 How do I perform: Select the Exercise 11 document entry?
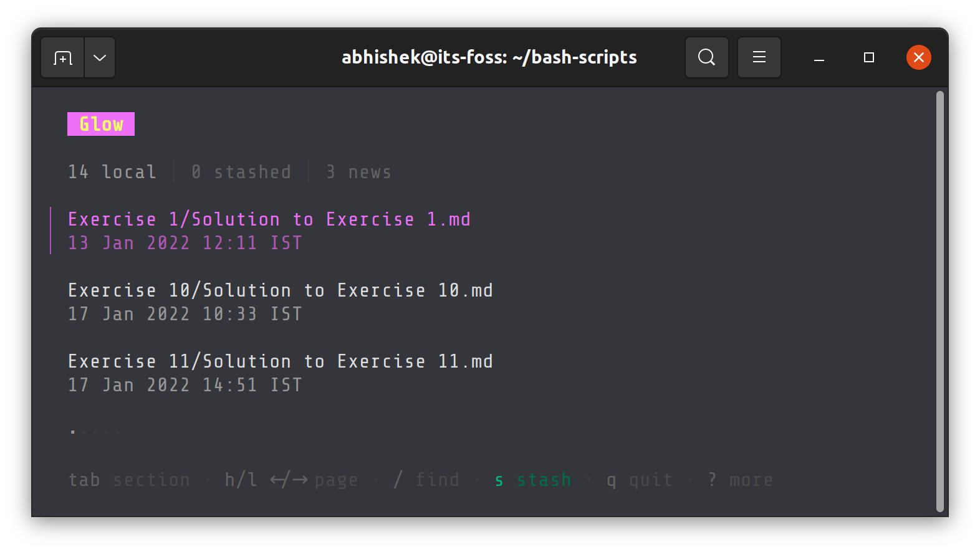pyautogui.click(x=280, y=361)
